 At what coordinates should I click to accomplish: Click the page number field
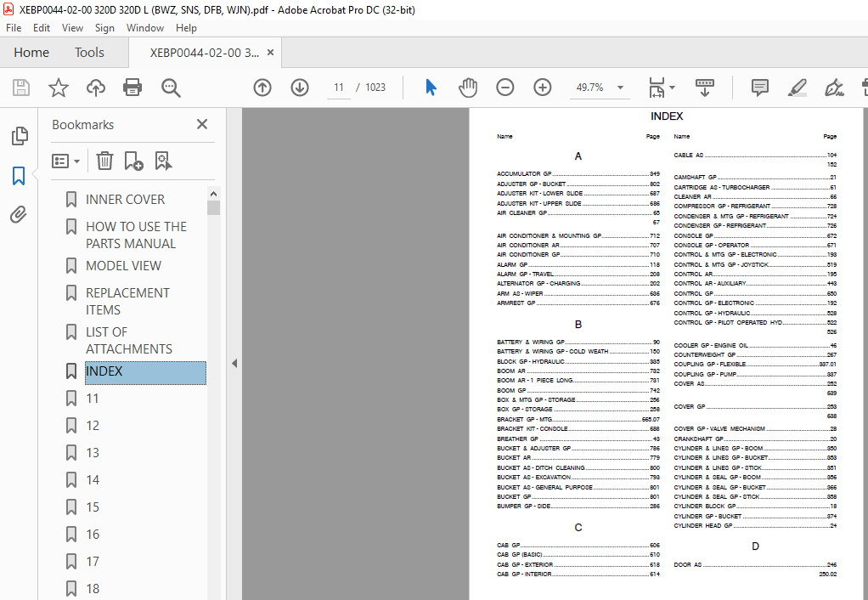[339, 88]
